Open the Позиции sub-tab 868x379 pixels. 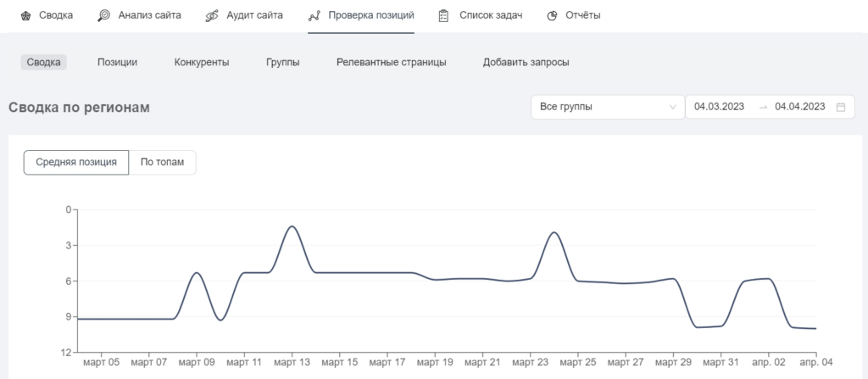pos(117,62)
